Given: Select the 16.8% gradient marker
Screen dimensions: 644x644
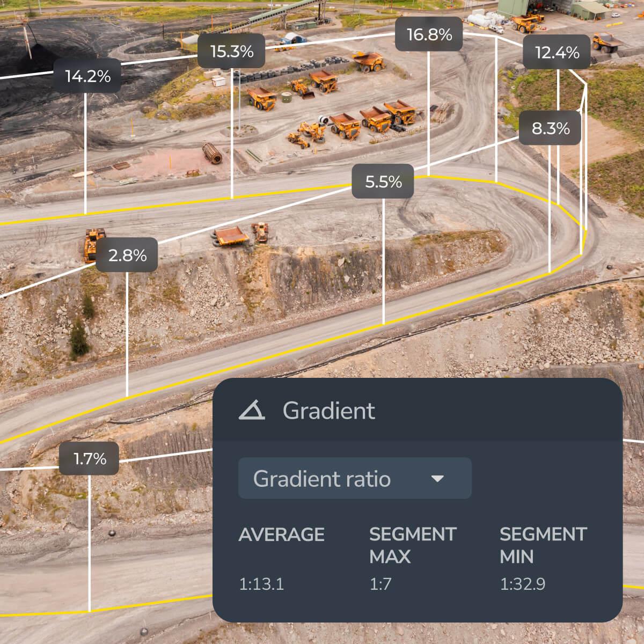Looking at the screenshot, I should pyautogui.click(x=428, y=34).
